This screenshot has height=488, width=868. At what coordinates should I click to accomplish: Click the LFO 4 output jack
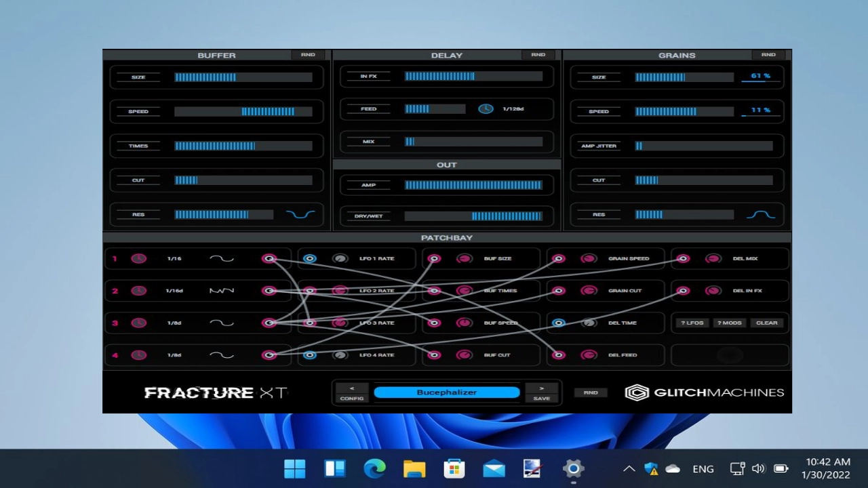pos(269,355)
